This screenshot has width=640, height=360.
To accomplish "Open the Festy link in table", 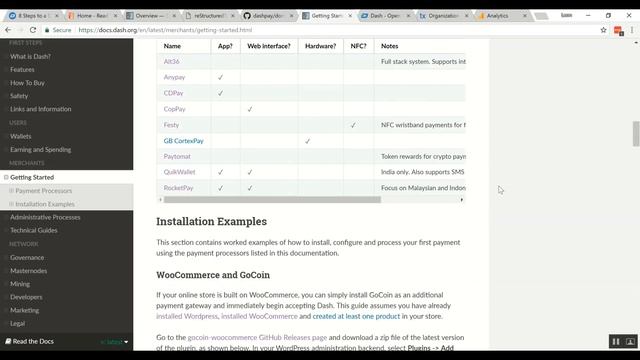I will [171, 125].
